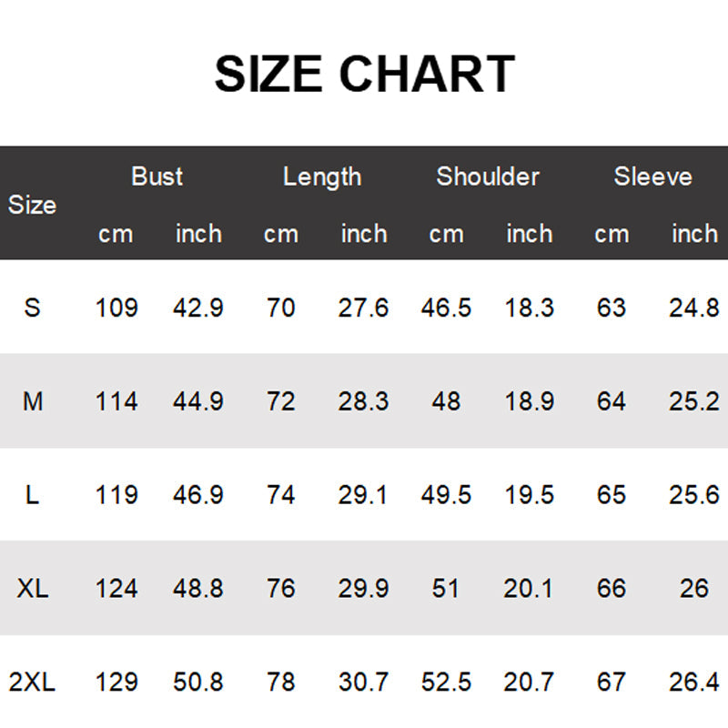This screenshot has width=728, height=728.
Task: Click the 49.5 shoulder cm value
Action: pos(446,495)
